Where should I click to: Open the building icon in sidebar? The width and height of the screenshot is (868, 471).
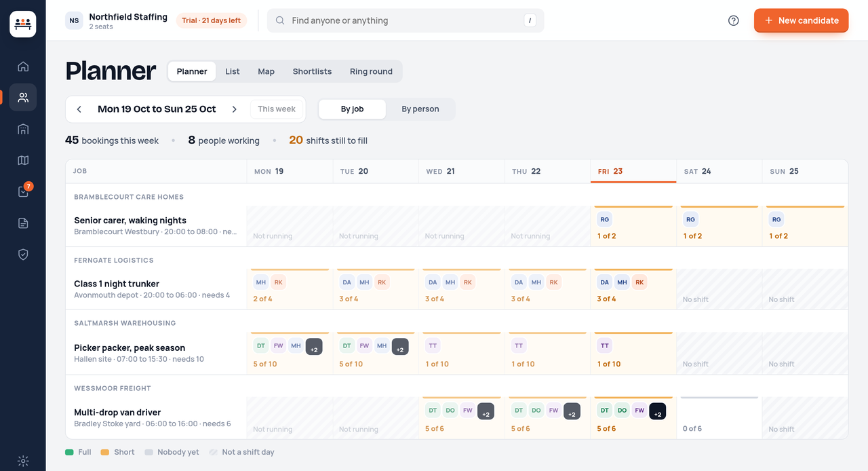23,129
